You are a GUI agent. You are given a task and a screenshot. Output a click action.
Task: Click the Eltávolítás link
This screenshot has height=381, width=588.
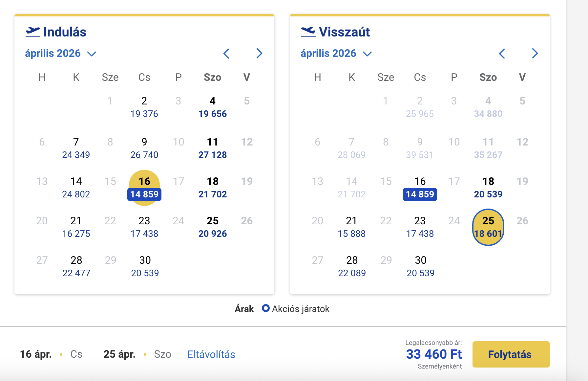211,354
